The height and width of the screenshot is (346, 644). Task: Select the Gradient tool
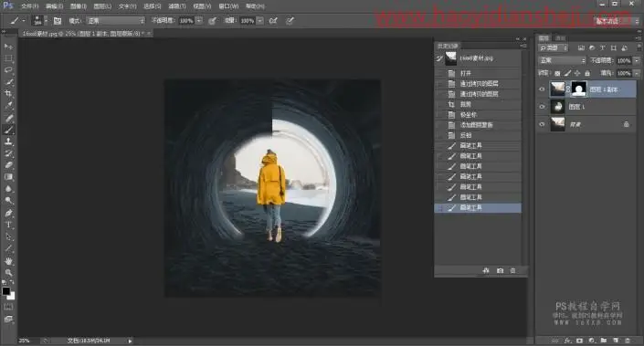(8, 177)
